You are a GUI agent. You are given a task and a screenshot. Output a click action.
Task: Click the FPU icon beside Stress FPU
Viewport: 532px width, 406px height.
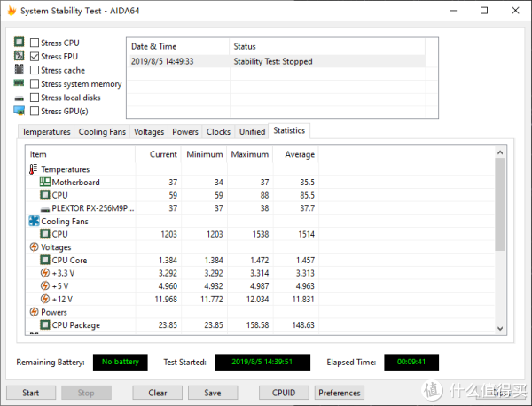click(x=19, y=55)
